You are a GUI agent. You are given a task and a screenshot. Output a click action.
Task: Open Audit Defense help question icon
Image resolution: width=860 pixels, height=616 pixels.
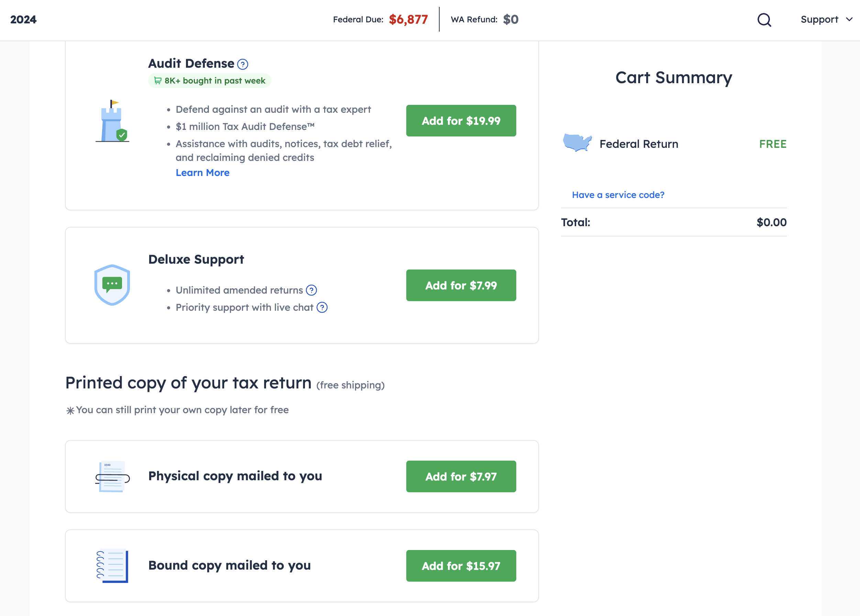(x=243, y=64)
